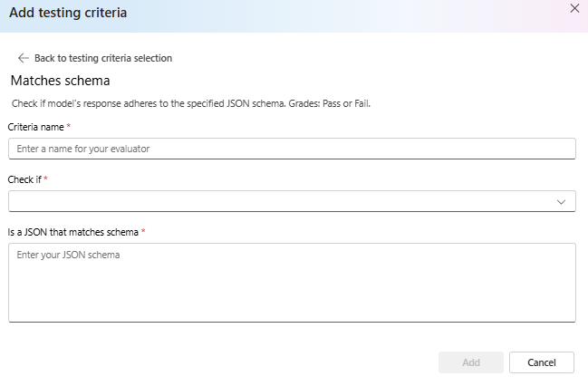Open the Check if dropdown

(x=292, y=201)
